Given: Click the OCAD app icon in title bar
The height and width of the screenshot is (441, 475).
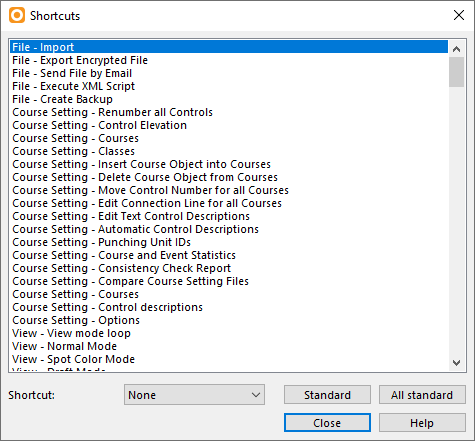Looking at the screenshot, I should 17,16.
